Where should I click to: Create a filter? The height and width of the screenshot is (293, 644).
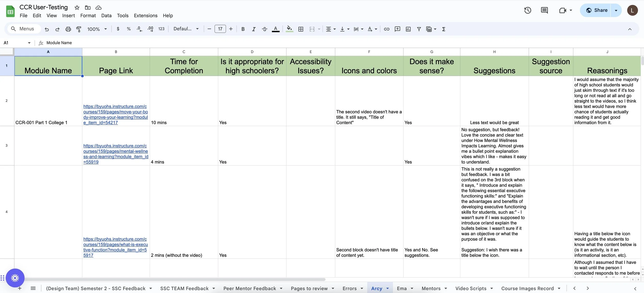pos(419,29)
